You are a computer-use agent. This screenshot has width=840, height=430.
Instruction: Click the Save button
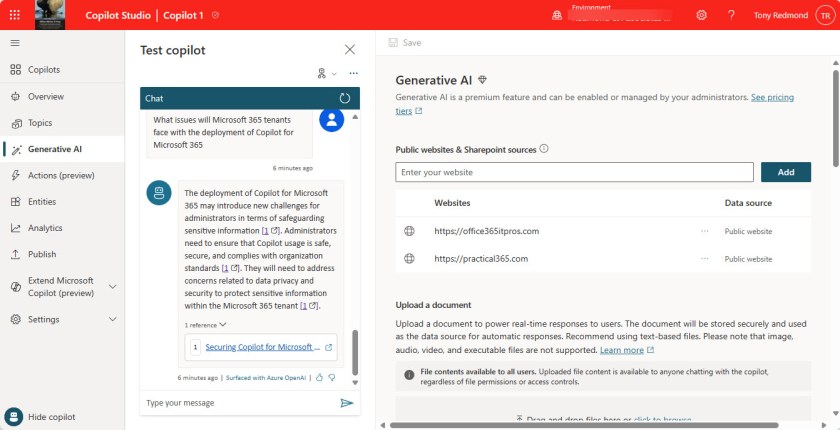[x=405, y=43]
